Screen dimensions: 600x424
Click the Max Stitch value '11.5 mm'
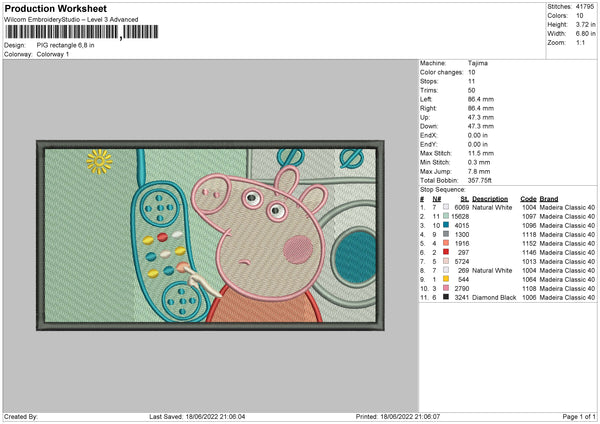point(481,153)
